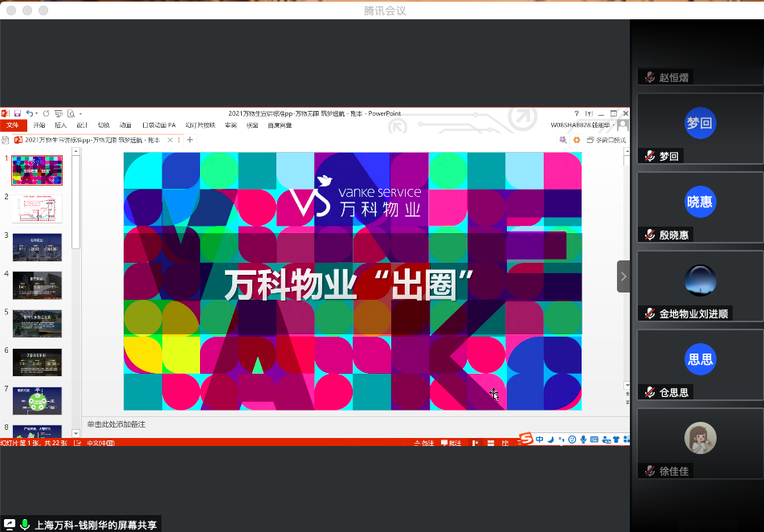764x532 pixels.
Task: Select slide 3 thumbnail in slide panel
Action: pyautogui.click(x=37, y=248)
